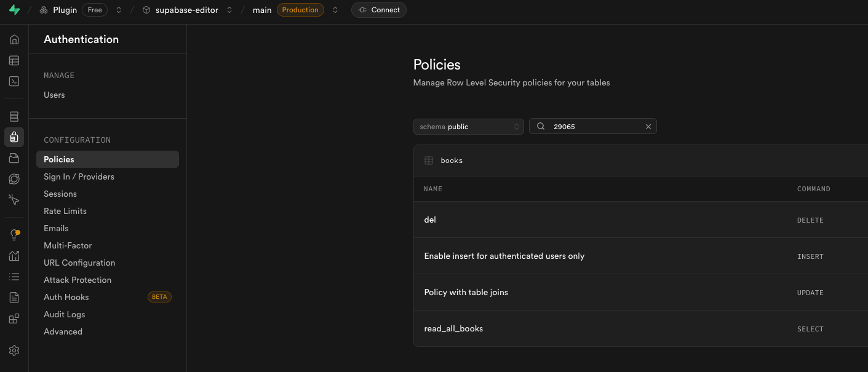Open the supabase-editor project switcher

[229, 10]
